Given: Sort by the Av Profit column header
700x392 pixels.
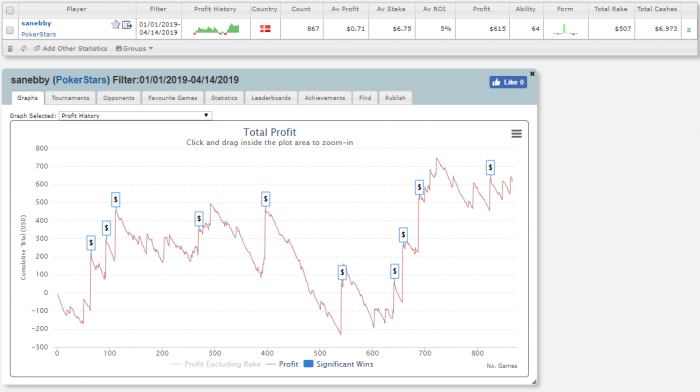Looking at the screenshot, I should (345, 9).
